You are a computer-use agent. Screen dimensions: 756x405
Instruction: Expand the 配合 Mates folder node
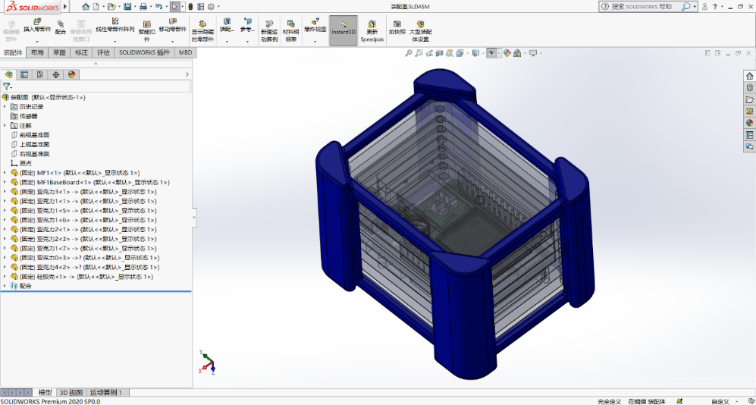tap(5, 286)
